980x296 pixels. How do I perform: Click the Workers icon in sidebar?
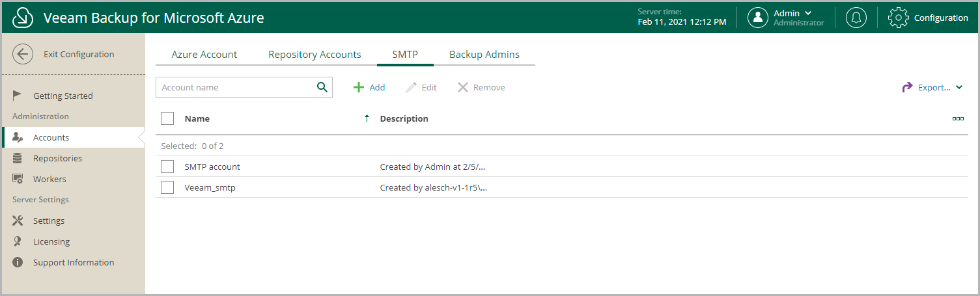[18, 179]
